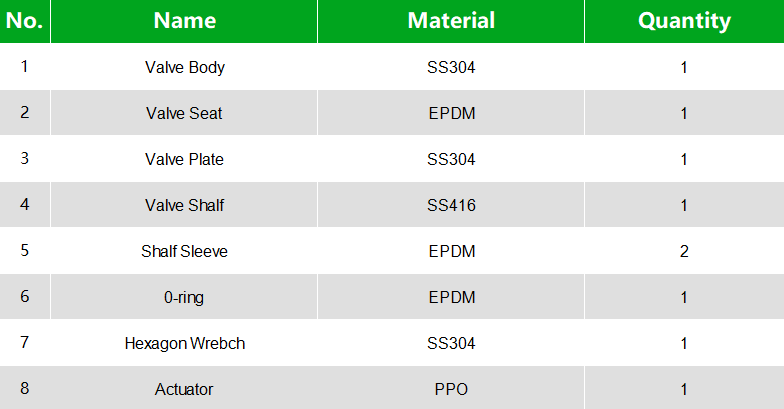Select the "0-ring" name cell

coord(184,298)
